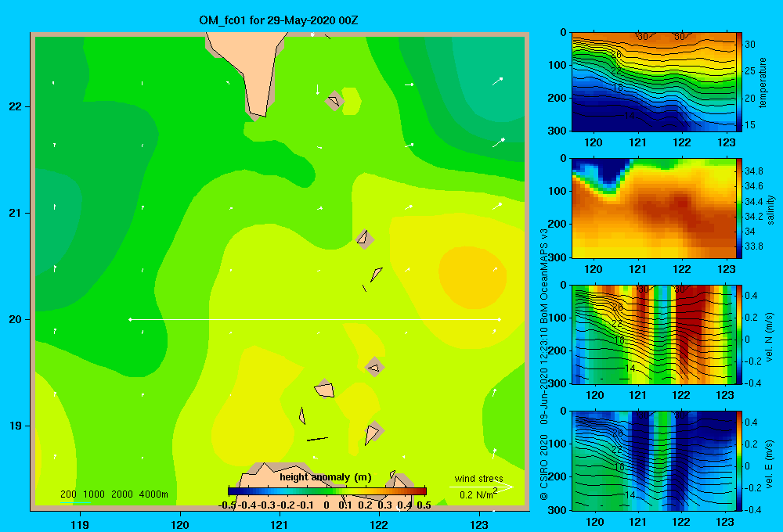783x532 pixels.
Task: Click the "15" tick on temperature colorbar
Action: (x=750, y=125)
